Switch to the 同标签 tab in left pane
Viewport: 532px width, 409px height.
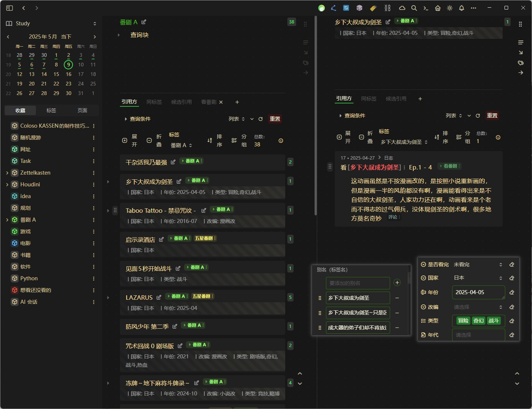click(x=154, y=102)
